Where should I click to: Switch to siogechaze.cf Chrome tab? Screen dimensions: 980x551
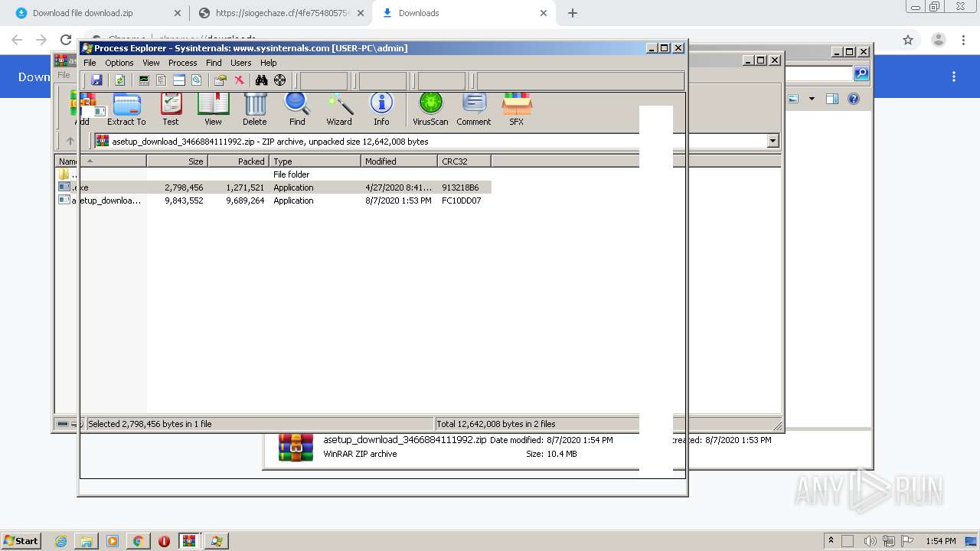[x=280, y=13]
